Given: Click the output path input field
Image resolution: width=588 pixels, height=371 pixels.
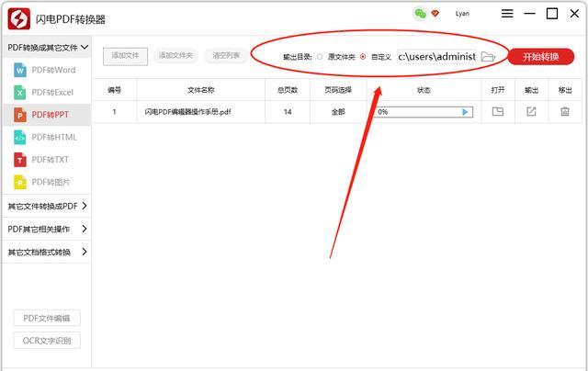Looking at the screenshot, I should tap(436, 57).
